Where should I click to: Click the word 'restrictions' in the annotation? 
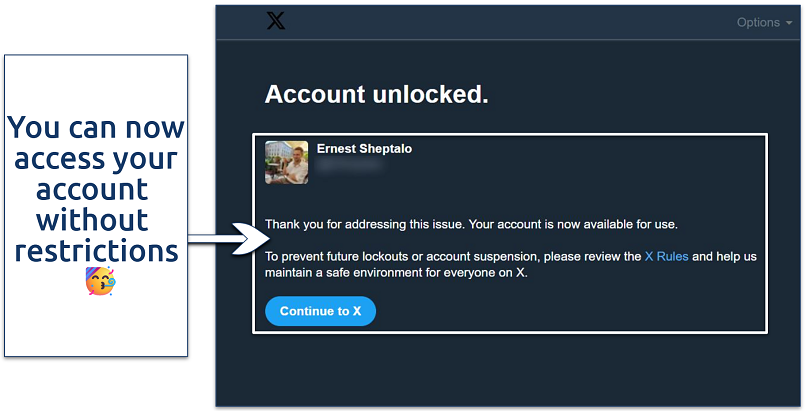[x=96, y=250]
